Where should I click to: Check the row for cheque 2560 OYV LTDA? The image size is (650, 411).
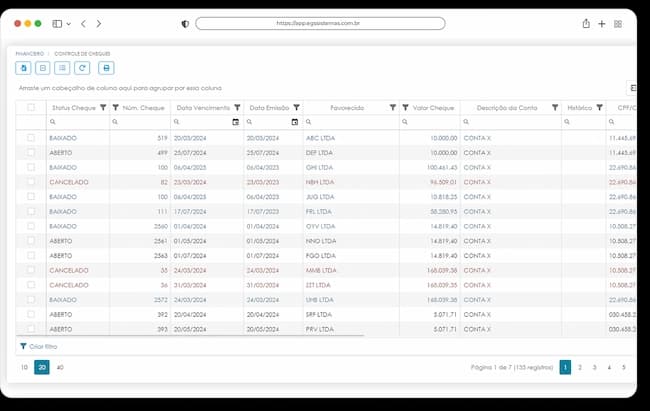click(x=31, y=226)
